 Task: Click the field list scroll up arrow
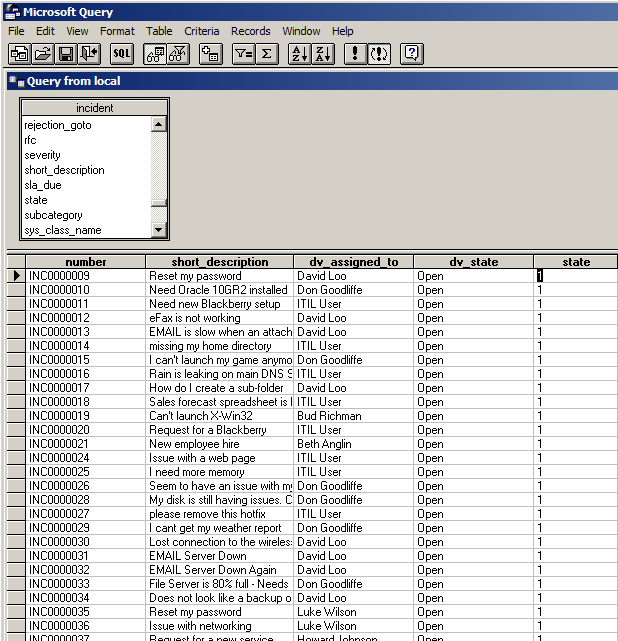click(159, 124)
